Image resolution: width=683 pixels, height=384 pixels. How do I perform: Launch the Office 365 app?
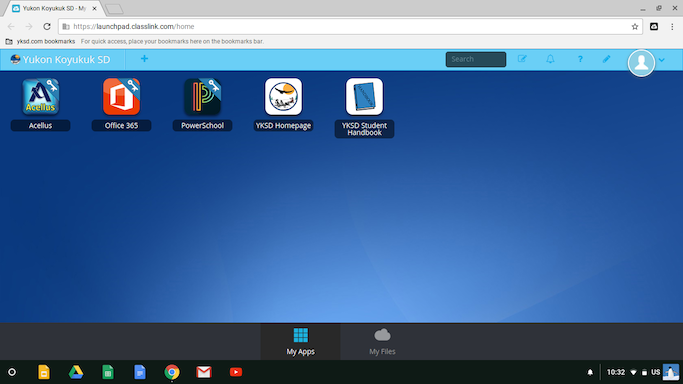[x=122, y=97]
